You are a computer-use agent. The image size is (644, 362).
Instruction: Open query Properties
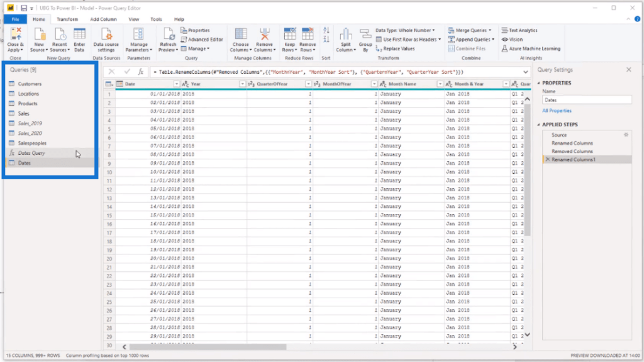point(195,30)
